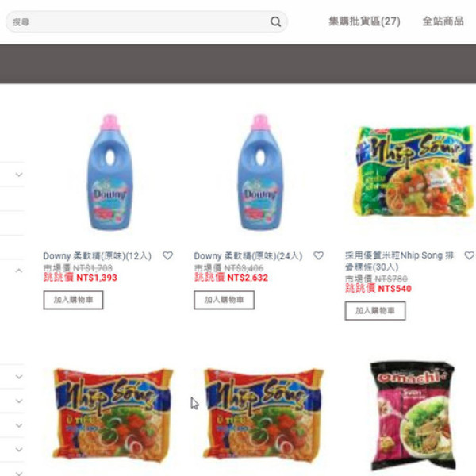The image size is (476, 476).
Task: Open the 採用優質米粒Nhip Song product title
Action: pos(400,261)
